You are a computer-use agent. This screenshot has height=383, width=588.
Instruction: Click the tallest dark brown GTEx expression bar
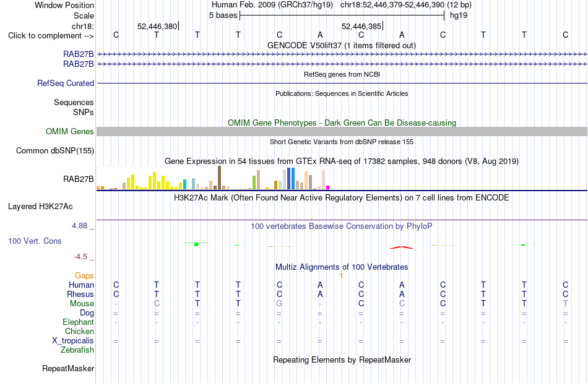[219, 178]
